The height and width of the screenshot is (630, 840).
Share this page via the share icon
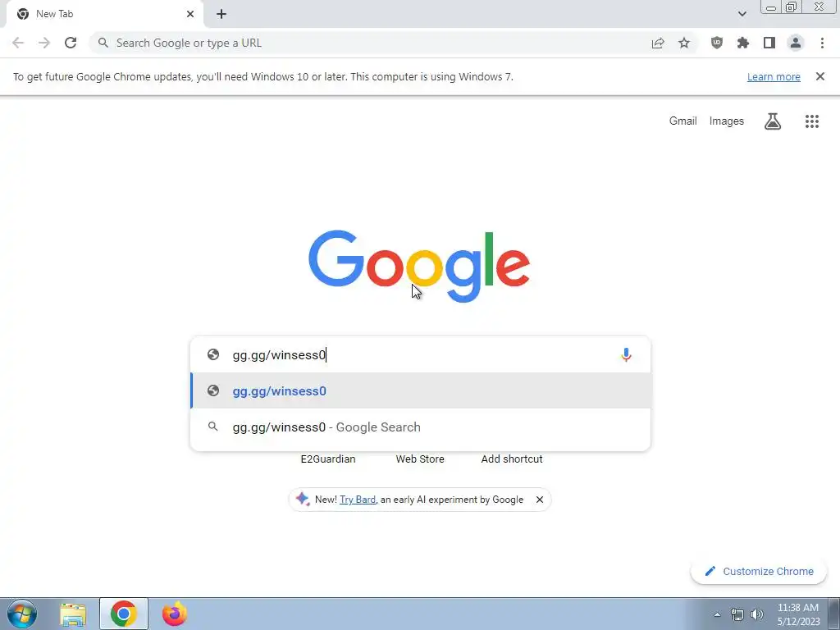(658, 43)
